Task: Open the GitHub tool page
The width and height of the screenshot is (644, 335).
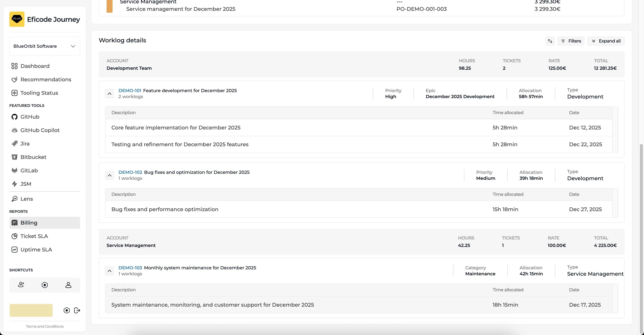Action: tap(30, 117)
